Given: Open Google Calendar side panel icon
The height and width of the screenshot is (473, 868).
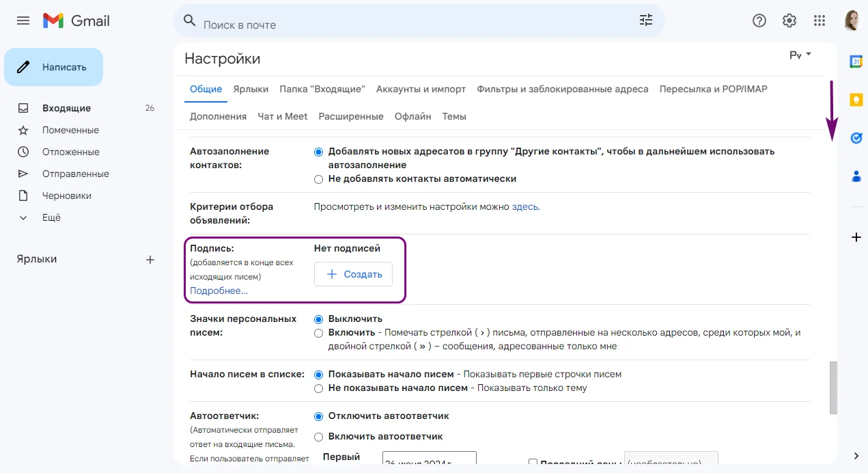Looking at the screenshot, I should 856,62.
